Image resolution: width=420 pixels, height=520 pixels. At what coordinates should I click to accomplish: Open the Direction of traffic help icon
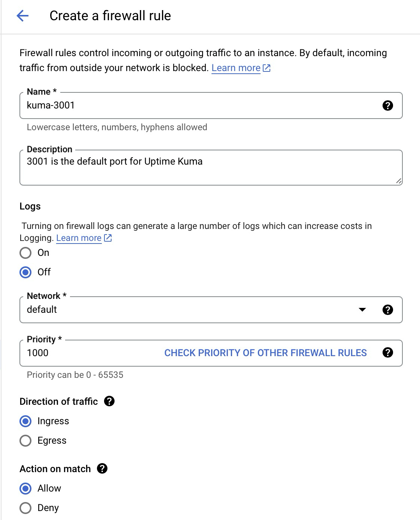109,402
